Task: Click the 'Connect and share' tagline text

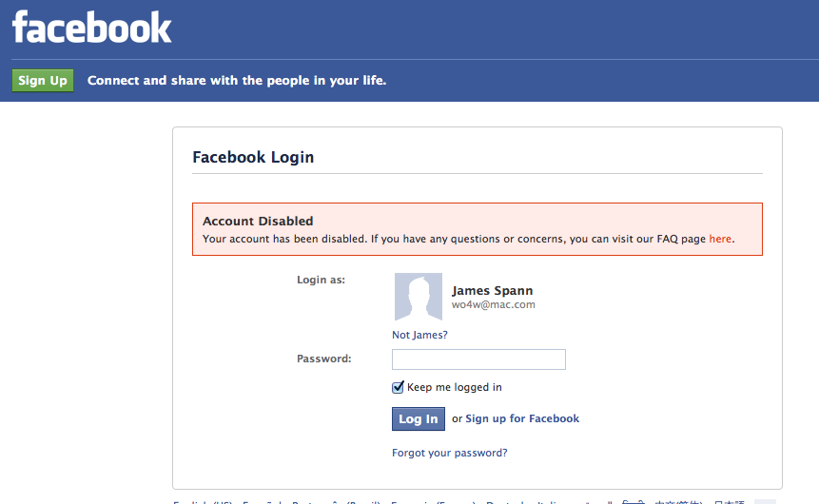Action: click(x=237, y=81)
